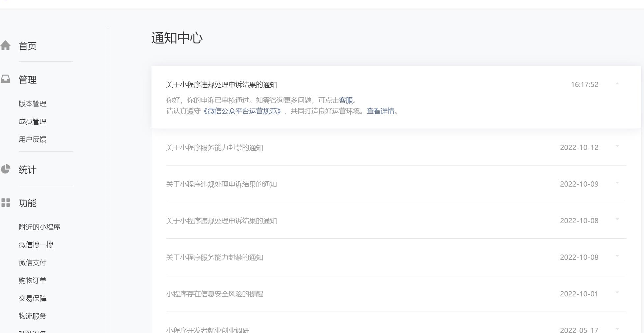Open 小程序开发者就业创业调研 notification
This screenshot has width=644, height=333.
[207, 330]
